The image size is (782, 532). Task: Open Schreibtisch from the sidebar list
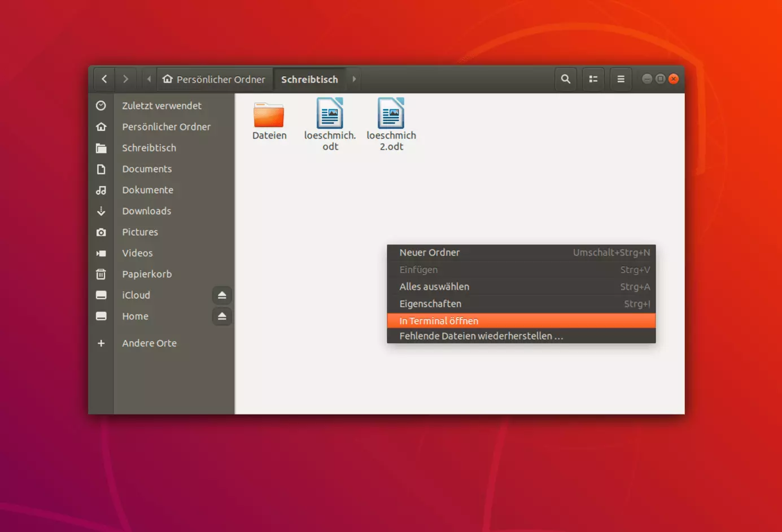(149, 148)
